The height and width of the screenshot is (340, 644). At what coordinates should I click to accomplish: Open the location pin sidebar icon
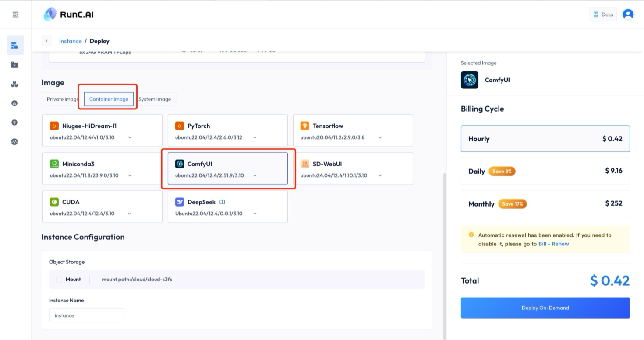[x=14, y=123]
